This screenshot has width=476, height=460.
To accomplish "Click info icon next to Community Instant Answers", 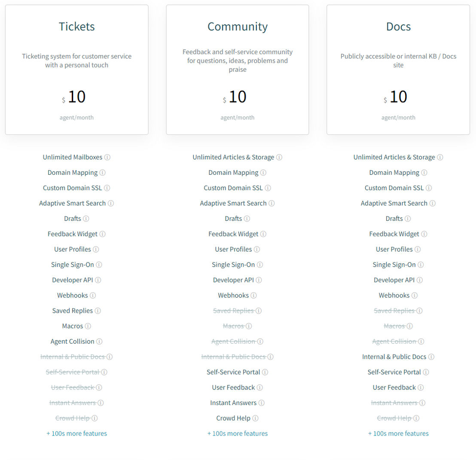I will coord(261,402).
